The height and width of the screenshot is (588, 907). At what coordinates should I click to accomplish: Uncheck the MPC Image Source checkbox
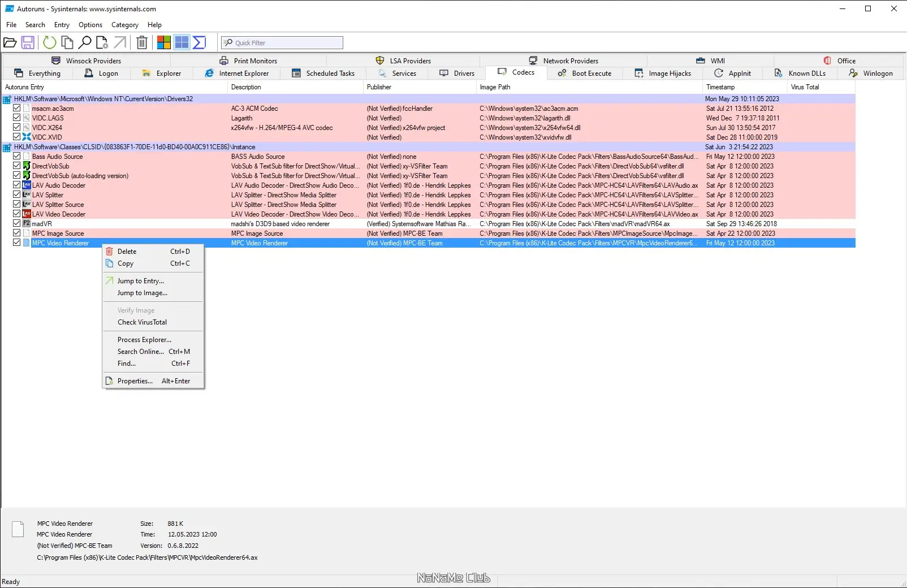(17, 233)
